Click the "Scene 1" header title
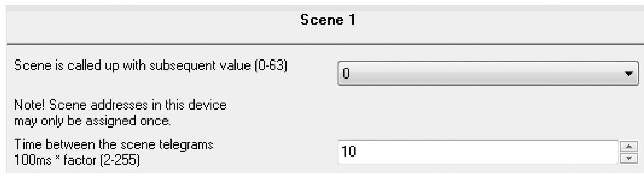 (x=328, y=20)
